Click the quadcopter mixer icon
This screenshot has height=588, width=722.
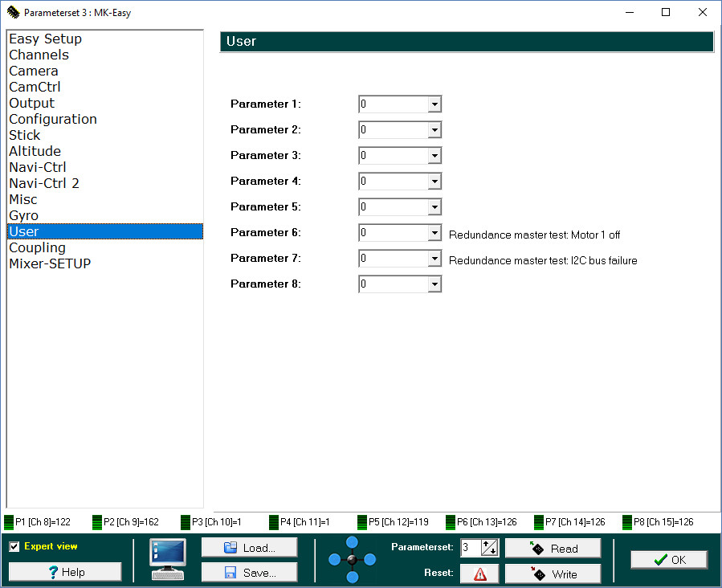coord(352,559)
